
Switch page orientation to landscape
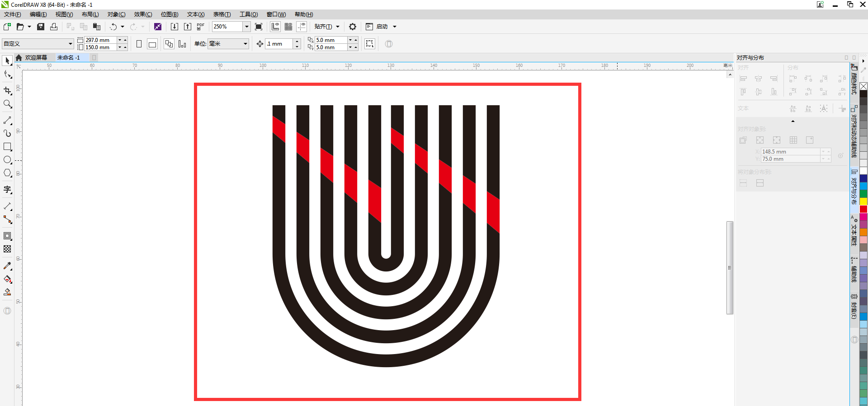pos(152,44)
